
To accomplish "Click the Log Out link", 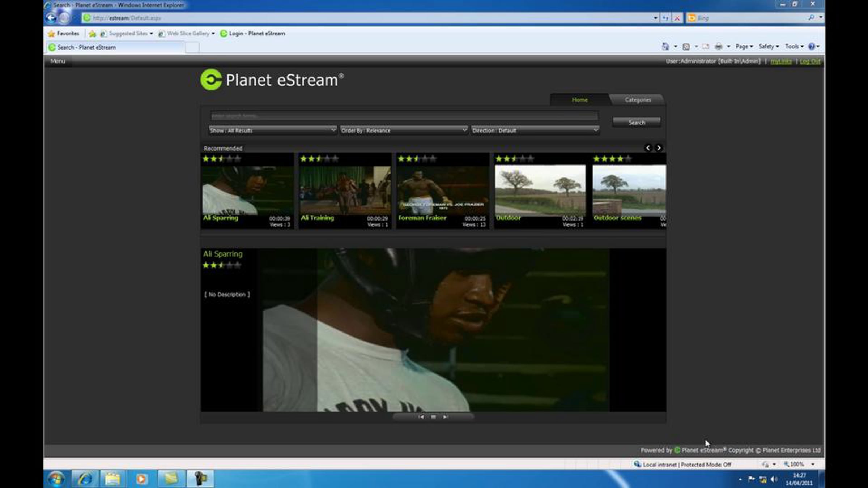I will (810, 61).
